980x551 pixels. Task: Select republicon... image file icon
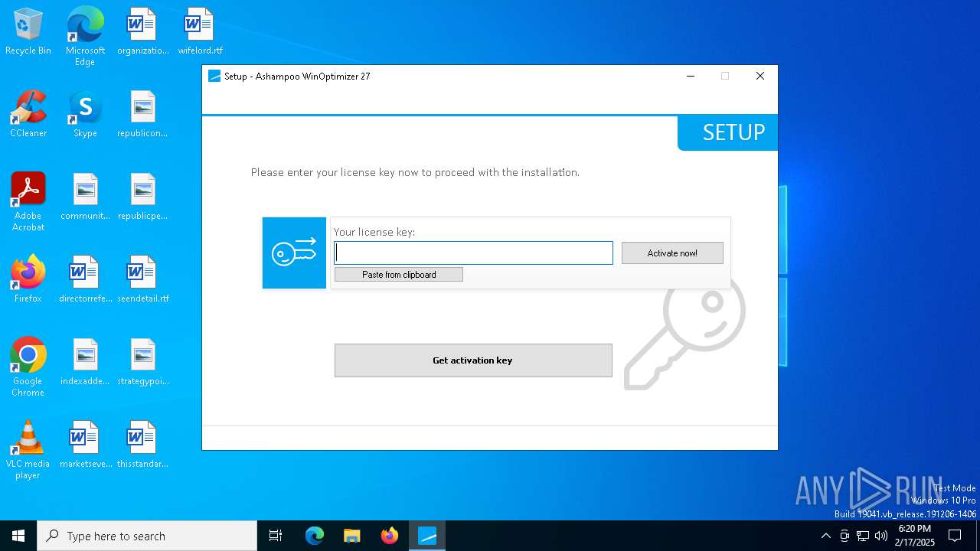point(142,115)
